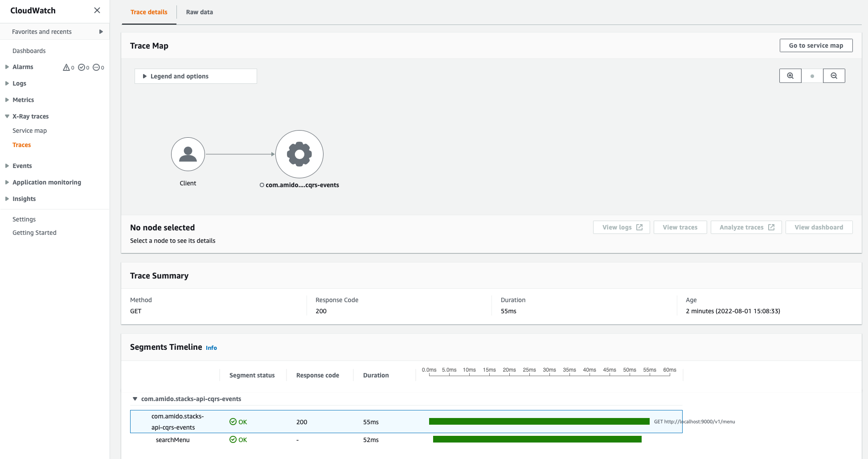Click the 55ms segment timeline bar
The width and height of the screenshot is (868, 459).
point(539,422)
